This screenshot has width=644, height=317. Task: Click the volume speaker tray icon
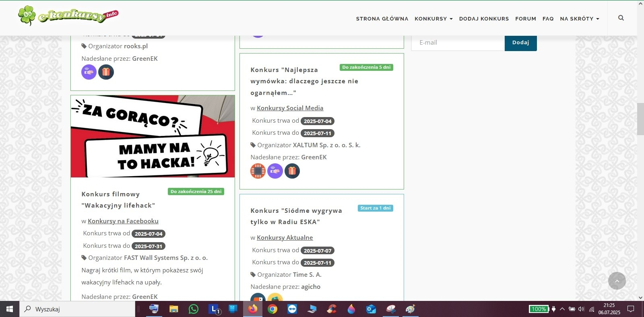pyautogui.click(x=581, y=309)
